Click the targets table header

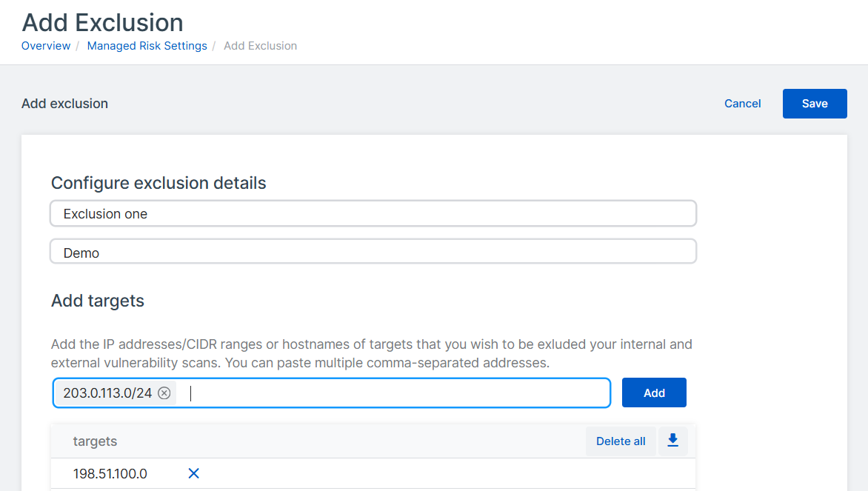(x=96, y=441)
